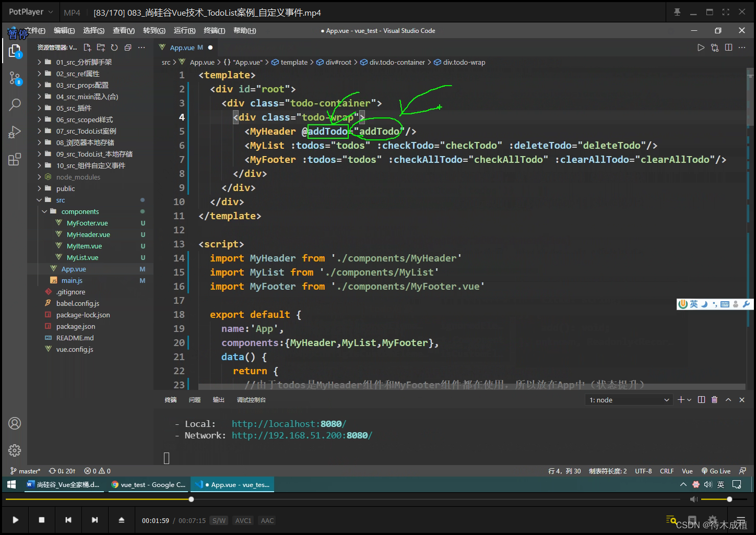
Task: Collapse the components folder
Action: (80, 211)
